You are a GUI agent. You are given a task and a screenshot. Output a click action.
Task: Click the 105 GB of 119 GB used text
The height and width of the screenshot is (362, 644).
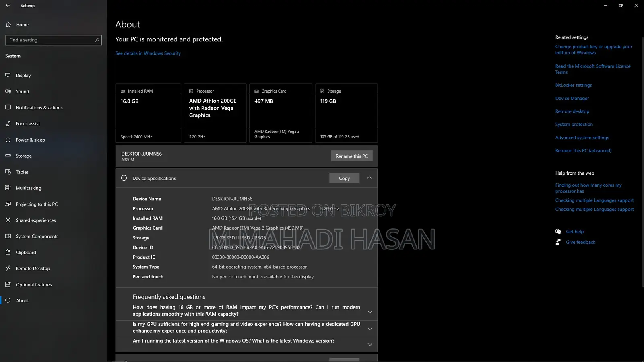[340, 137]
